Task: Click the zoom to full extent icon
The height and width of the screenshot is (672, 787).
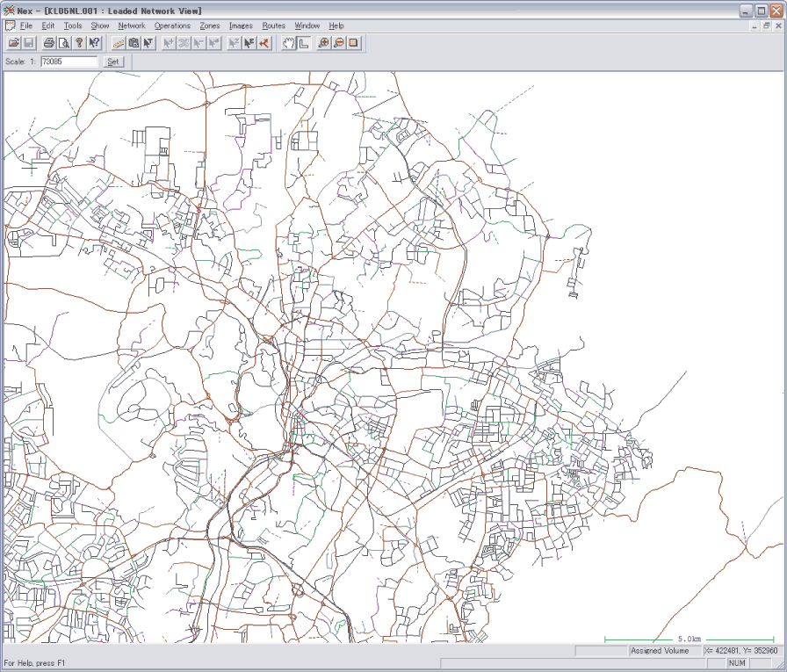Action: click(x=354, y=43)
